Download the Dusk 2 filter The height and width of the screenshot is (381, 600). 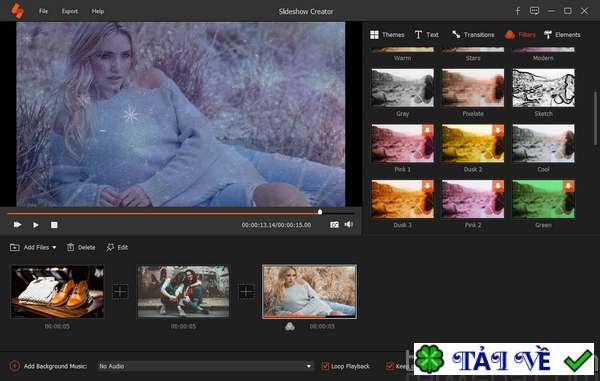point(498,130)
